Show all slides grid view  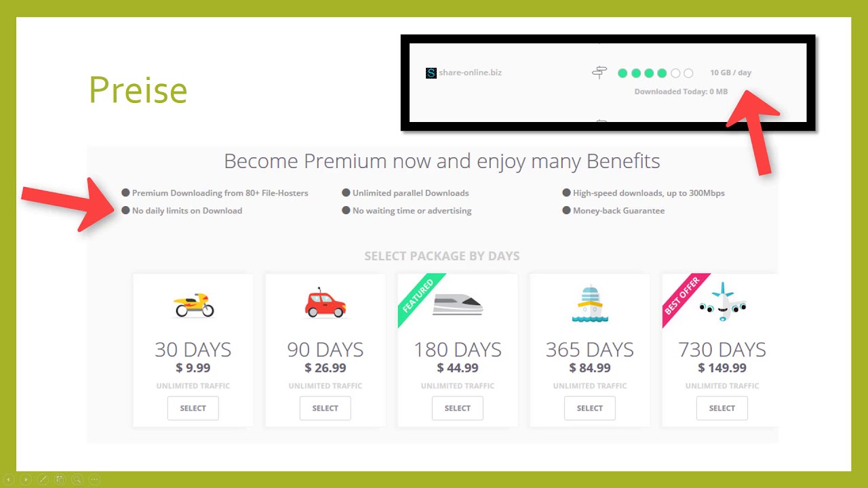pos(60,479)
